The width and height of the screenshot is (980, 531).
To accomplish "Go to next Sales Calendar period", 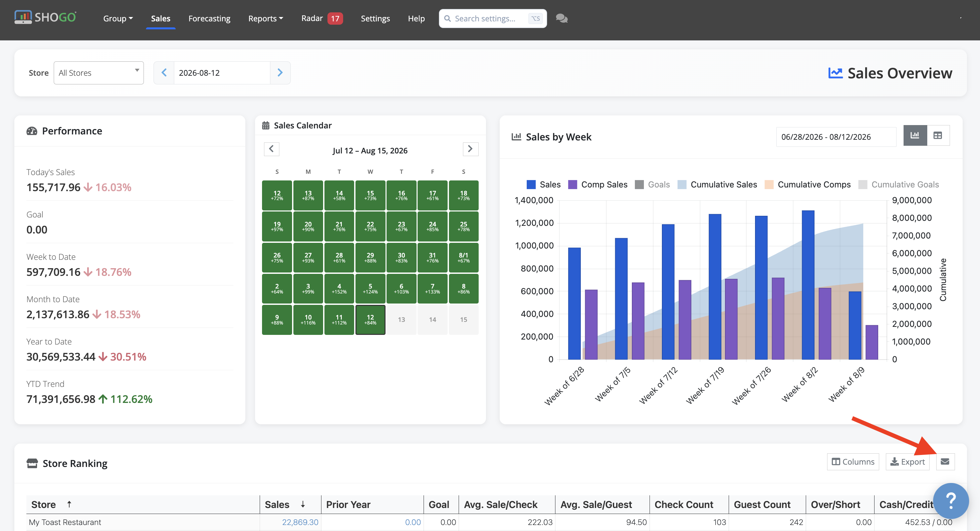I will pyautogui.click(x=471, y=149).
